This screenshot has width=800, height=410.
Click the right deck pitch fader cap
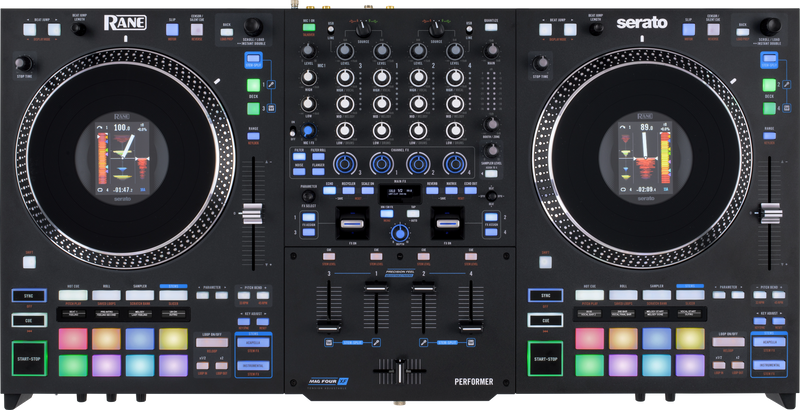pyautogui.click(x=771, y=213)
